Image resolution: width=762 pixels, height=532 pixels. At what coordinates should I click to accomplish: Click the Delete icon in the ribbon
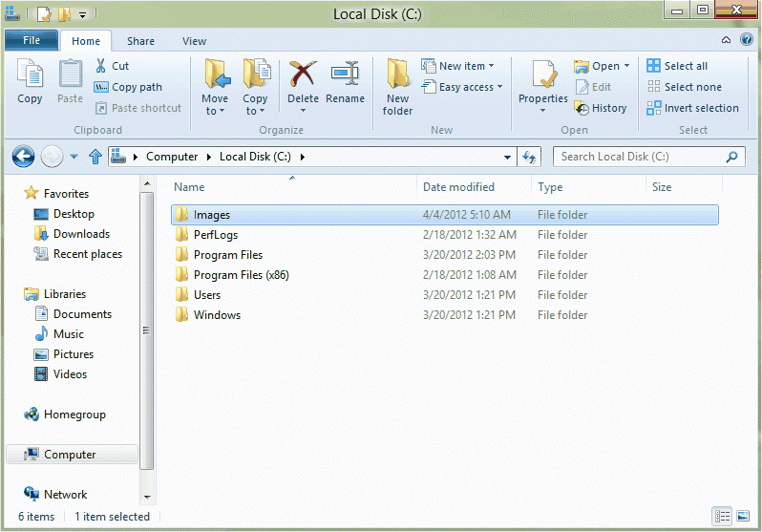coord(303,74)
